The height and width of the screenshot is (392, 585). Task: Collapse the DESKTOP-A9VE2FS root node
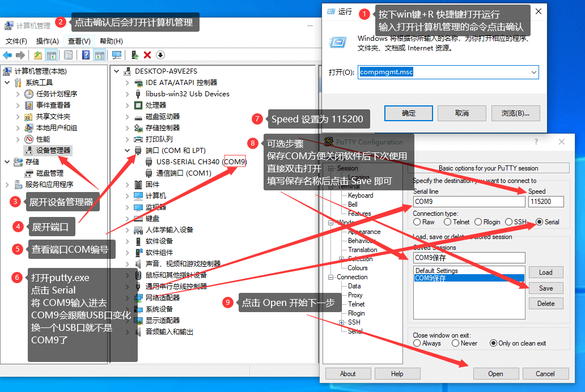point(116,71)
